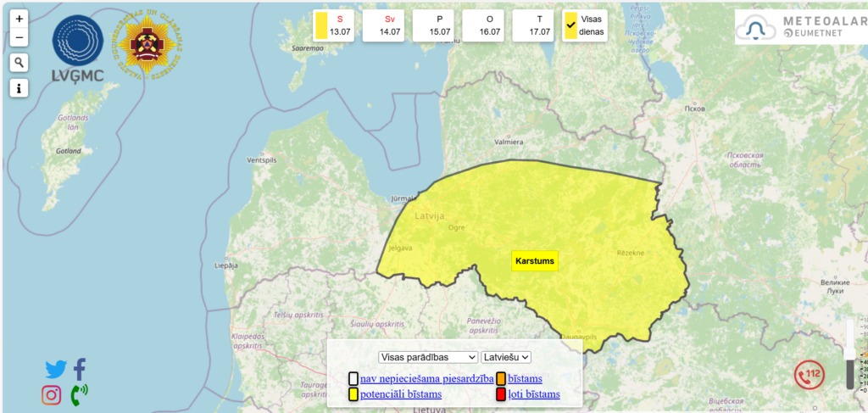868x413 pixels.
Task: Toggle the Visas dienas checkbox
Action: [x=570, y=25]
